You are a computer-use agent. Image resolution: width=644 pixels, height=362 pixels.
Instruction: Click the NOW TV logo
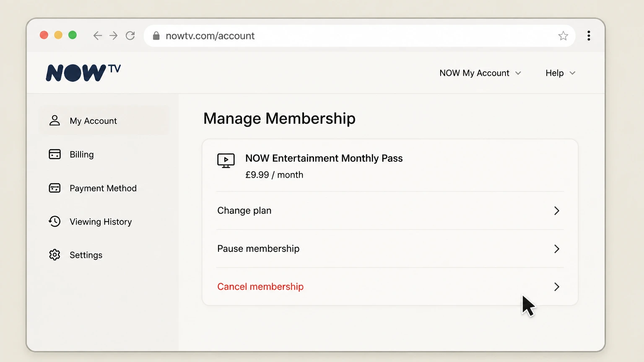click(83, 72)
